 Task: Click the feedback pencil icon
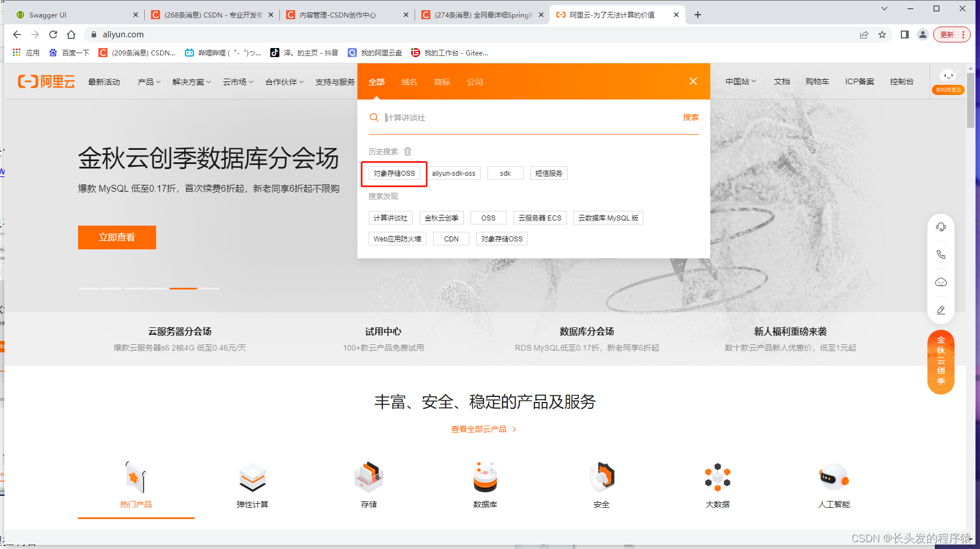pos(941,310)
